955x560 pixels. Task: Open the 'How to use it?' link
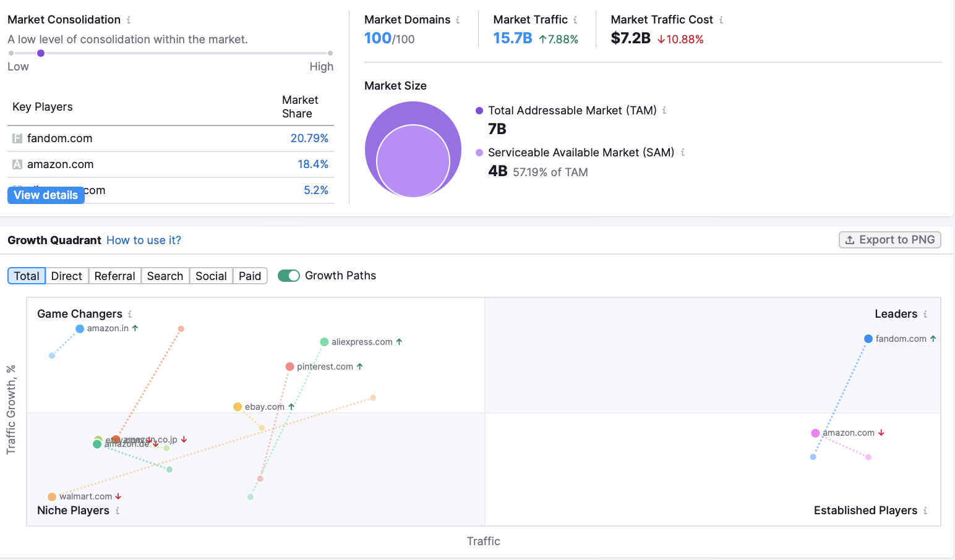[143, 240]
